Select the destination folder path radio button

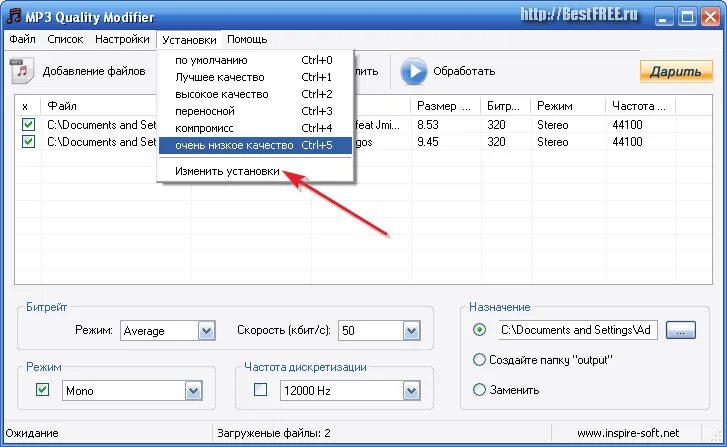(x=479, y=330)
